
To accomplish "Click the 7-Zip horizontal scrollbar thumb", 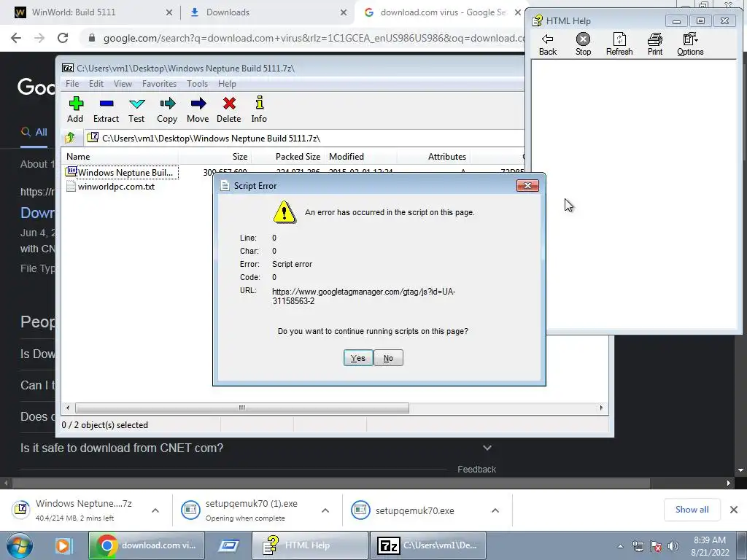I will pyautogui.click(x=242, y=408).
